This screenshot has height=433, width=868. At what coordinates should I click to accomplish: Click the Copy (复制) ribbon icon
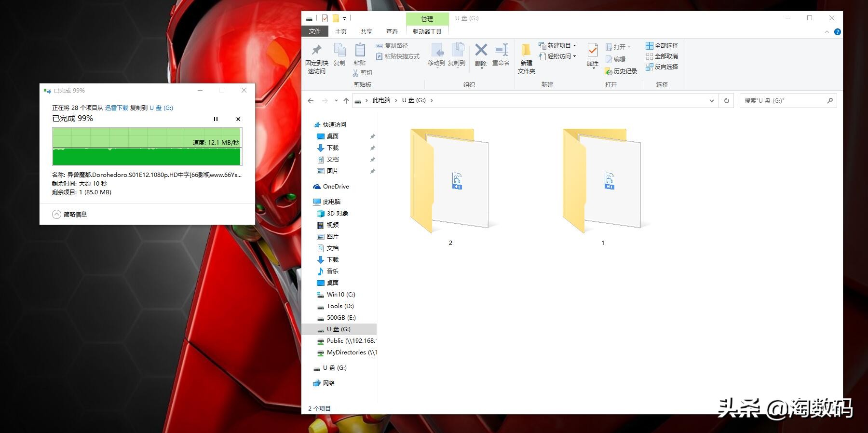[339, 50]
